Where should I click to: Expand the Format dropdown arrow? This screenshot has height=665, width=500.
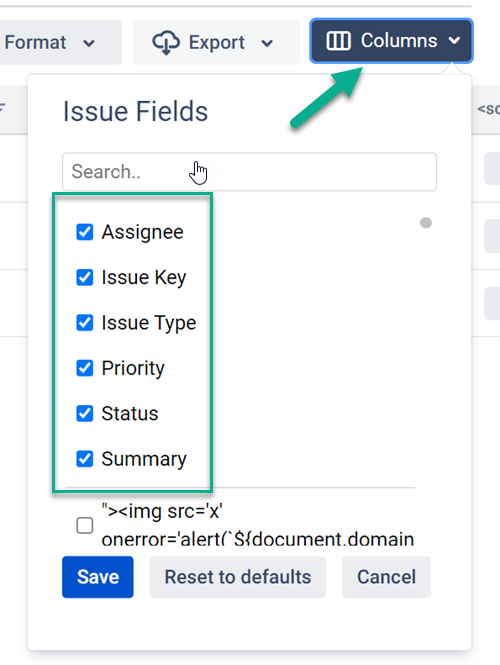coord(89,43)
